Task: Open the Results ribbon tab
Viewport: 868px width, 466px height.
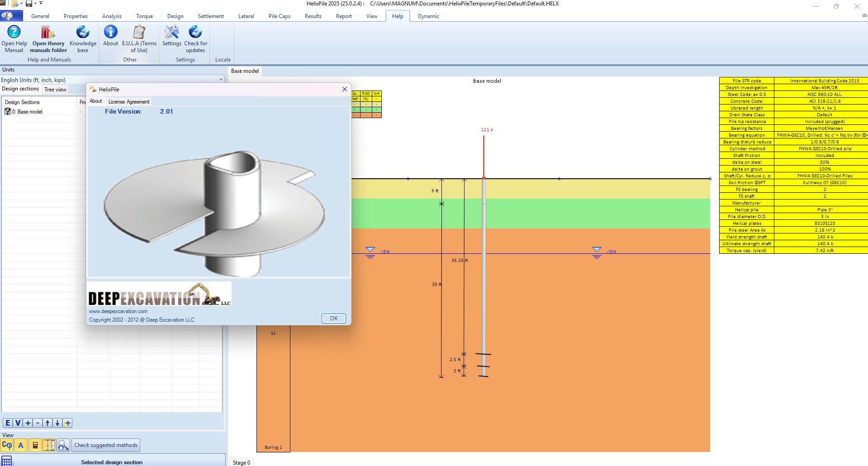Action: click(313, 16)
